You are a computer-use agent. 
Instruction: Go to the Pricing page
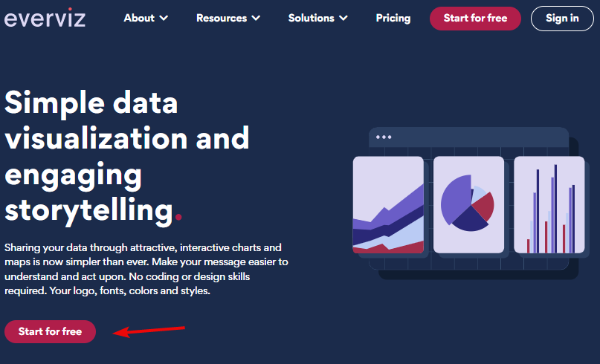pos(393,18)
